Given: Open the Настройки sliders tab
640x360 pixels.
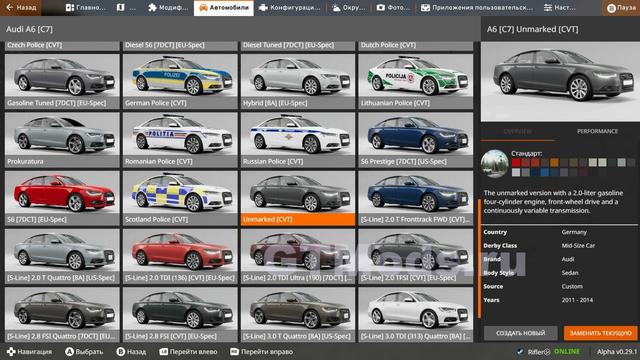Looking at the screenshot, I should (559, 7).
